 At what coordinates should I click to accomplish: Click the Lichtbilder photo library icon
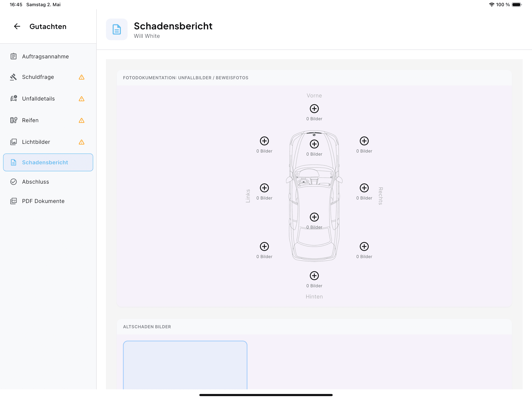tap(14, 142)
